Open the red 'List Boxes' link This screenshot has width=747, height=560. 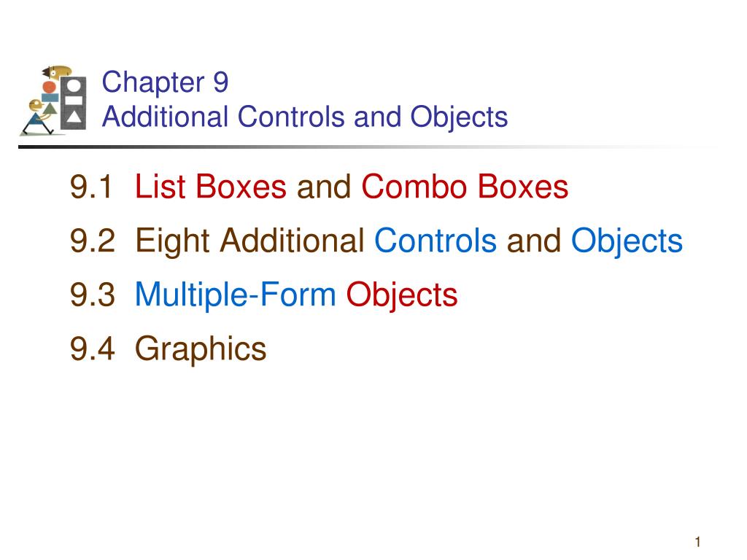[x=211, y=186]
